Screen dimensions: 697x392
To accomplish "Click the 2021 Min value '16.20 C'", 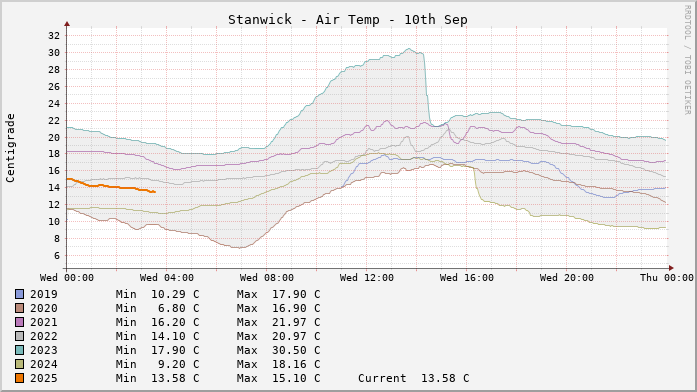I will pyautogui.click(x=175, y=322).
